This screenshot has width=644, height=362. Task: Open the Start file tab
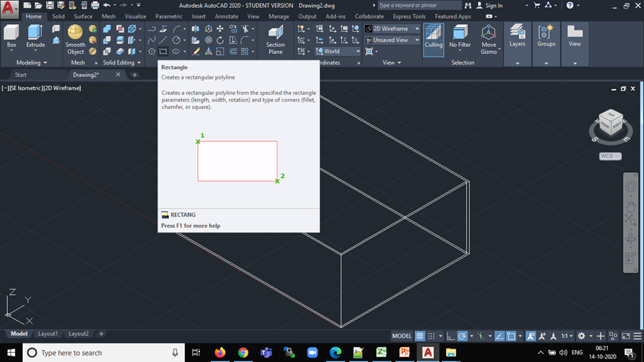(x=21, y=75)
